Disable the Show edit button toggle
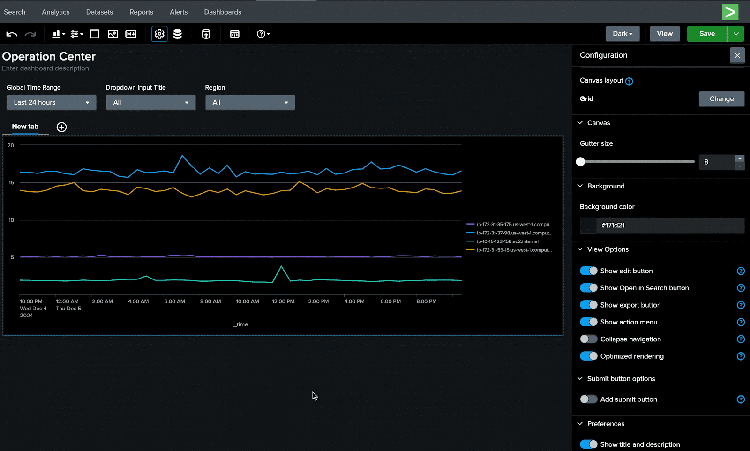This screenshot has height=451, width=750. pyautogui.click(x=588, y=271)
